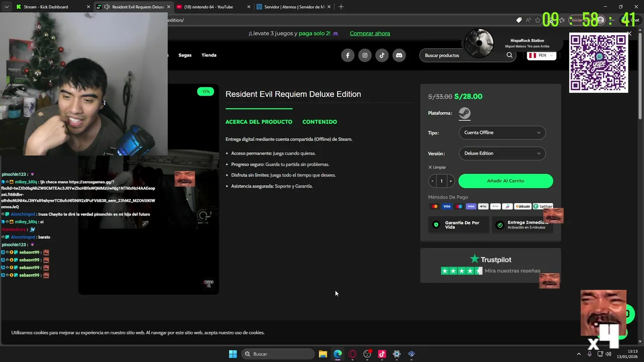Click the microphone tray icon
The width and height of the screenshot is (644, 362).
[590, 354]
